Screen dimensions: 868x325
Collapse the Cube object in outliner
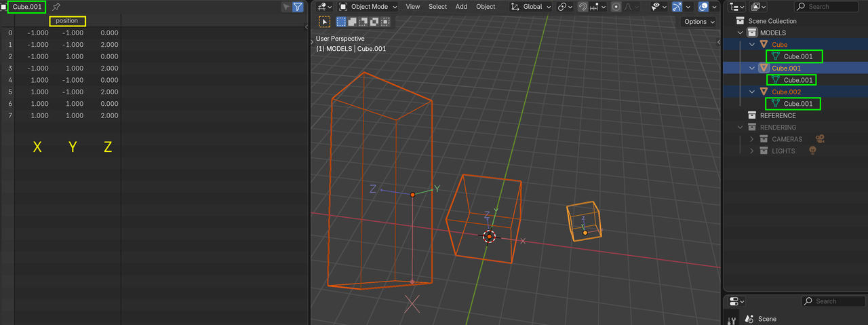point(751,45)
